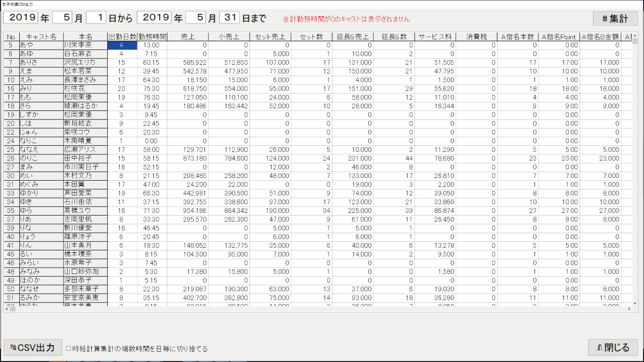This screenshot has width=644, height=362.
Task: Click working hours 76:30 in もも's row
Action: pyautogui.click(x=152, y=97)
